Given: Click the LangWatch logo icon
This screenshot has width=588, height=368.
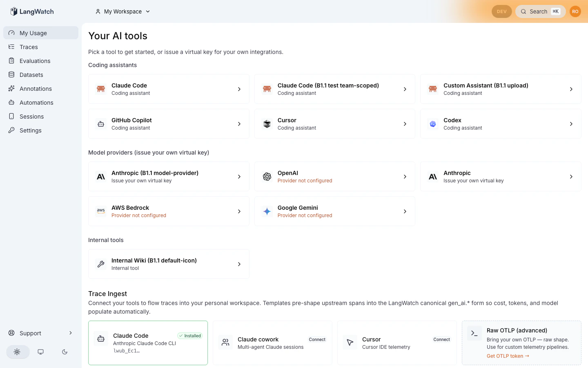Looking at the screenshot, I should (x=14, y=11).
